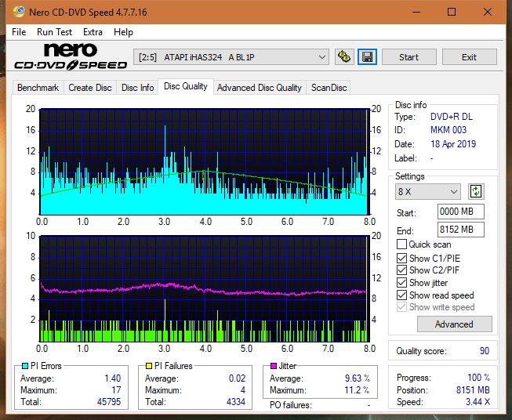Click the PI Errors average 1.40

point(113,378)
